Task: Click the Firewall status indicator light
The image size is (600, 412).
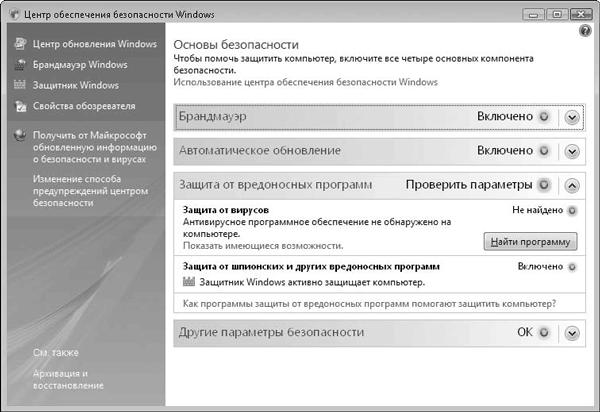Action: [543, 117]
